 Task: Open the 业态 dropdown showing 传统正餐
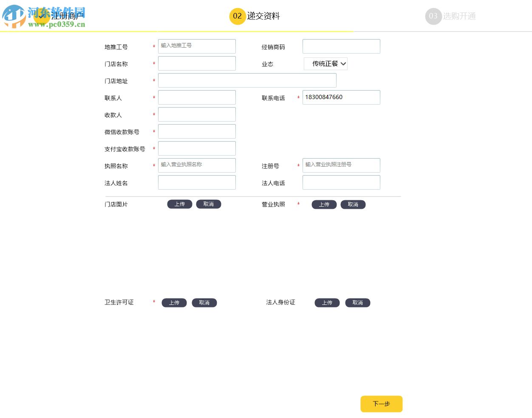(325, 63)
